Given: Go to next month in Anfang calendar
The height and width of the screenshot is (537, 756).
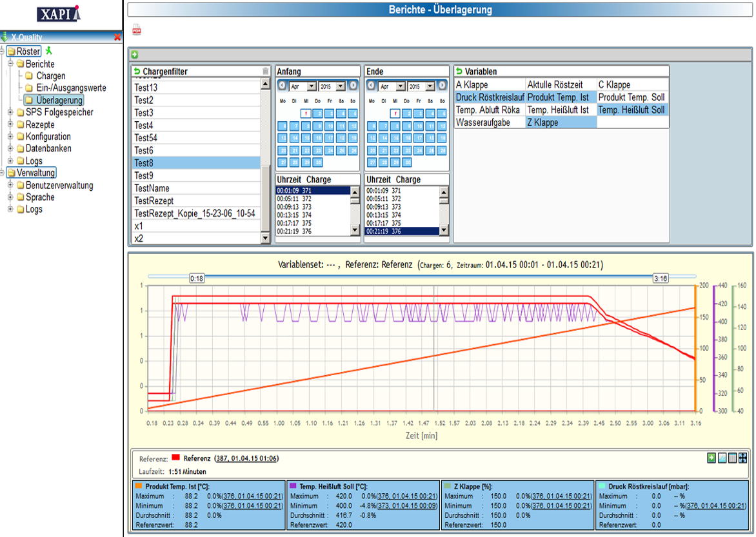Looking at the screenshot, I should 353,86.
